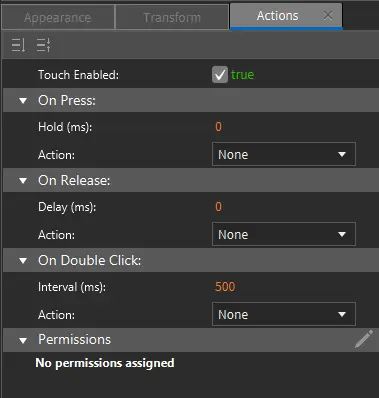379x398 pixels.
Task: Click the 'Hold (ms):' label
Action: pos(65,127)
